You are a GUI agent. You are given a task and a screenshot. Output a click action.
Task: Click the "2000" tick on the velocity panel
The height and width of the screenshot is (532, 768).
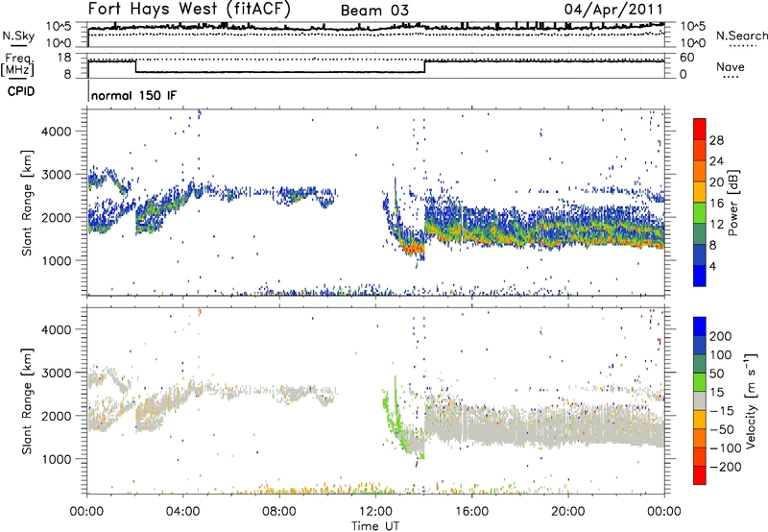(x=57, y=416)
